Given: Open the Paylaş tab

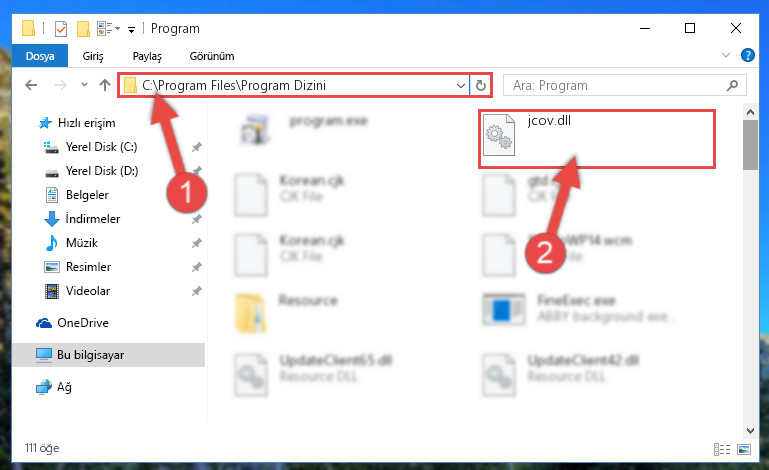Looking at the screenshot, I should point(147,56).
